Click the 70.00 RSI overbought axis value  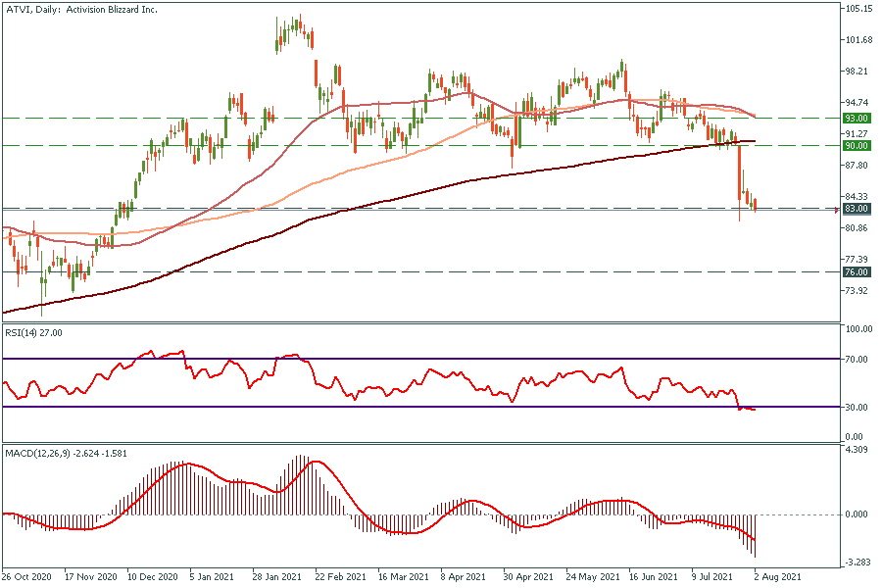[857, 360]
